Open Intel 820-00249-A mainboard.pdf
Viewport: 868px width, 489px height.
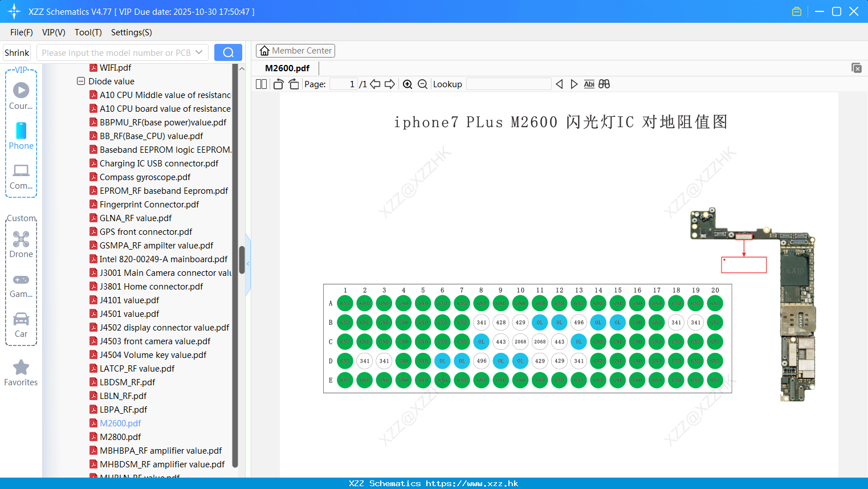click(x=164, y=259)
